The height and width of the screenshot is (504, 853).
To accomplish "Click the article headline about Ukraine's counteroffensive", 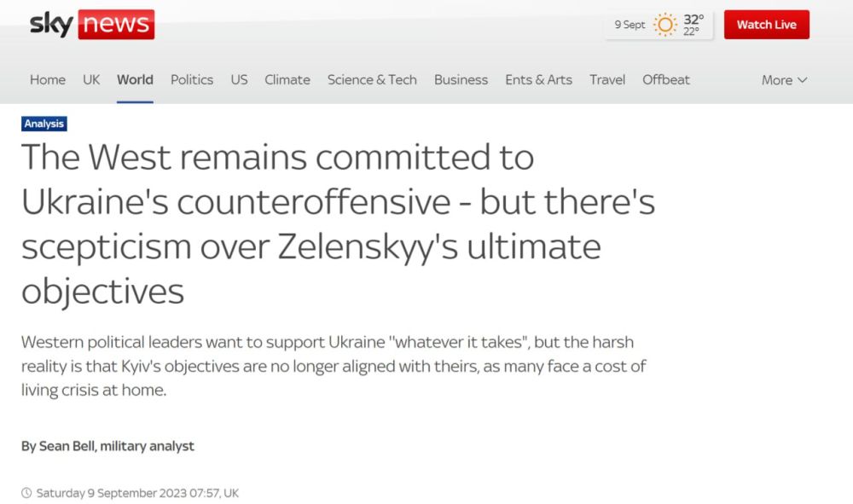I will (338, 224).
